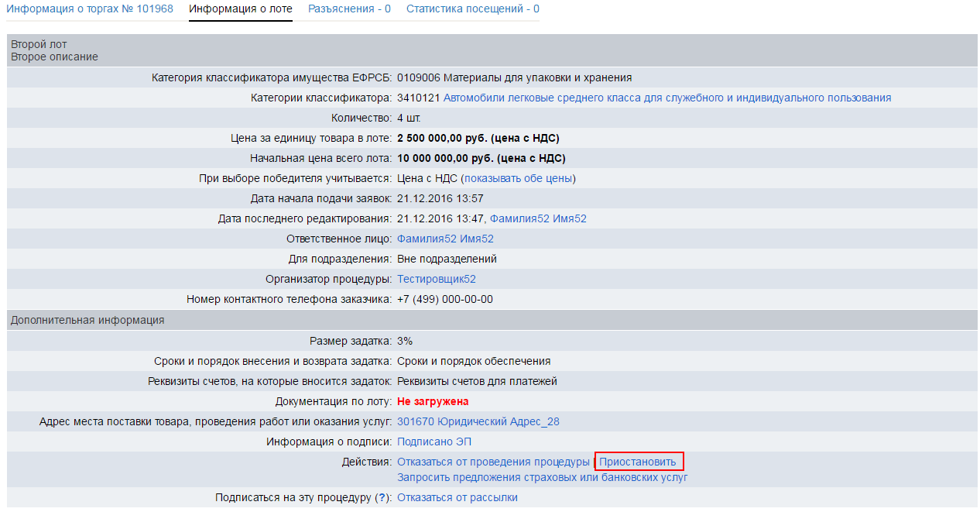This screenshot has width=980, height=512.
Task: Click the contact phone number '+7 (499) 000-00-00'
Action: (444, 299)
